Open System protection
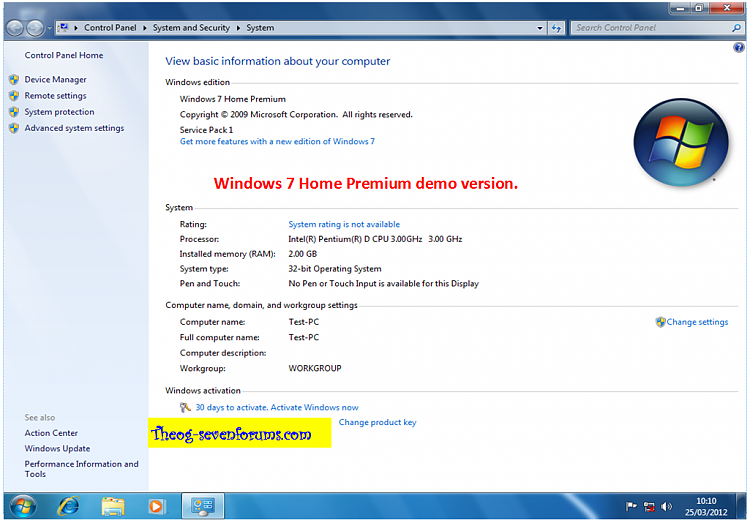The image size is (750, 523). pos(59,112)
